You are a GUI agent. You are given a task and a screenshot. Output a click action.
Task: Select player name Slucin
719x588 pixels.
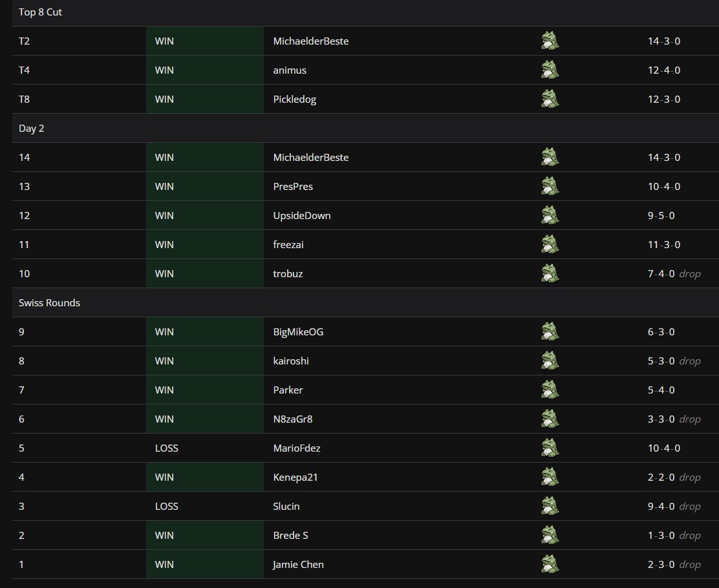coord(286,507)
